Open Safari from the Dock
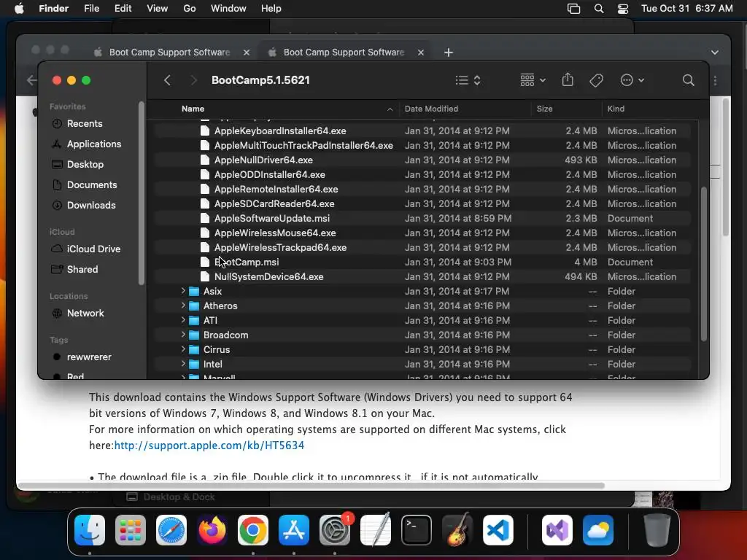This screenshot has height=560, width=747. click(171, 531)
